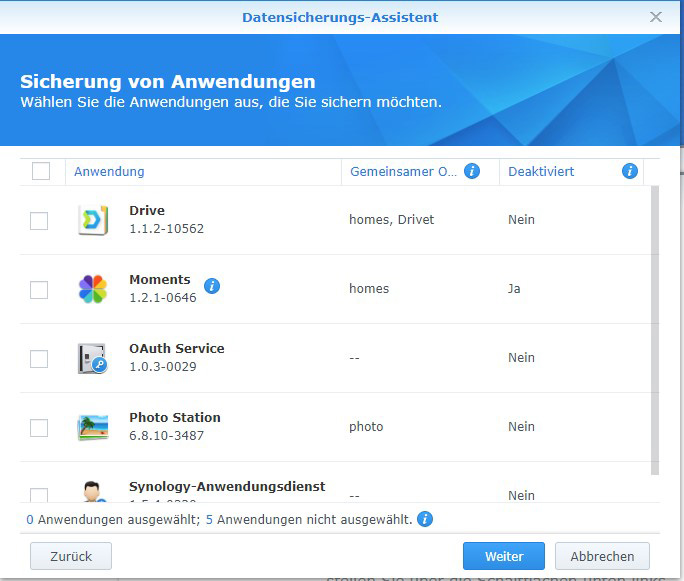
Task: Select the Photo Station name text
Action: (174, 417)
